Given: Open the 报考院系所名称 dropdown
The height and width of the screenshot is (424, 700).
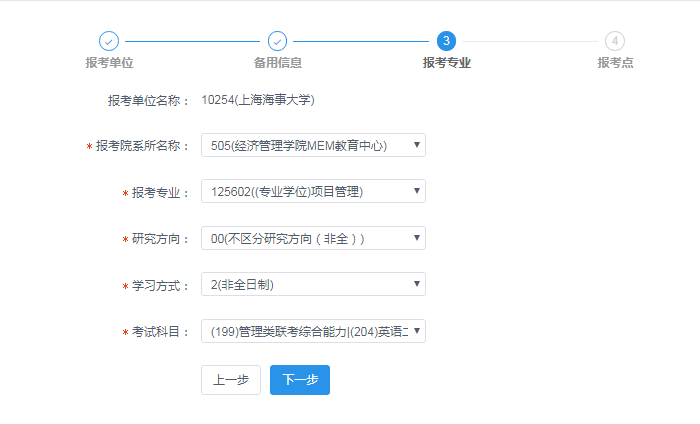Looking at the screenshot, I should (313, 145).
